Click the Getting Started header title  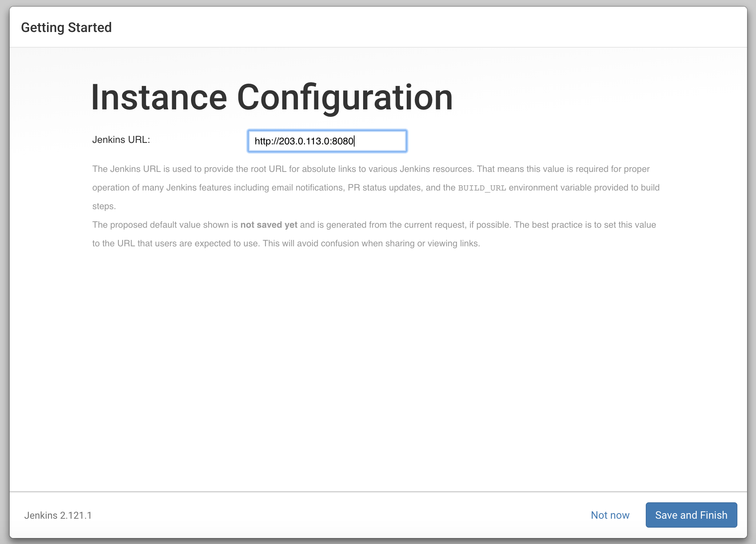coord(66,28)
